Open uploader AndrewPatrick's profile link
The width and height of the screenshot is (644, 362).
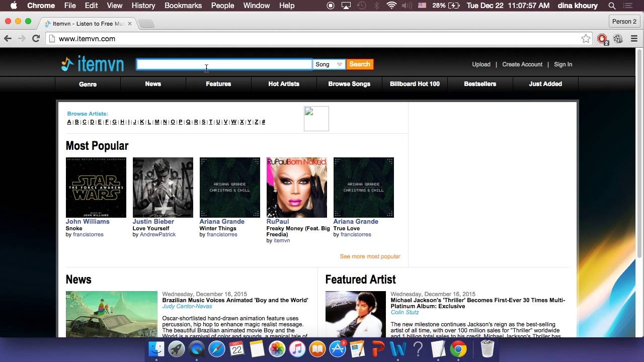pos(157,234)
